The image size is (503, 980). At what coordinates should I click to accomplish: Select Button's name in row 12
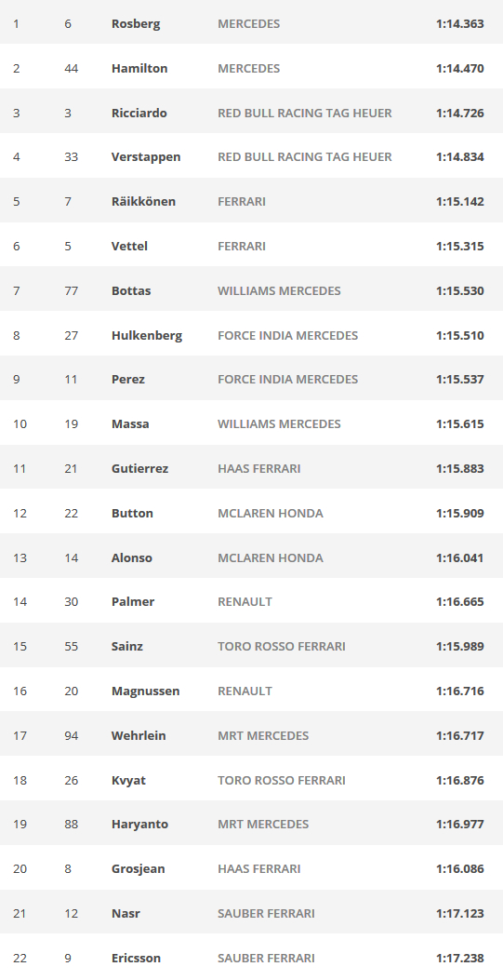[x=132, y=513]
